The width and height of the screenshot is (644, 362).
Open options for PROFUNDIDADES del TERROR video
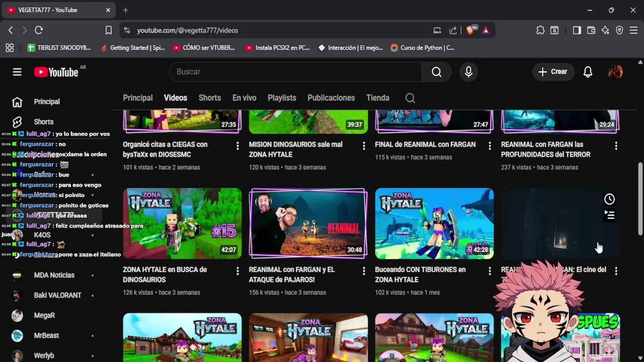616,146
